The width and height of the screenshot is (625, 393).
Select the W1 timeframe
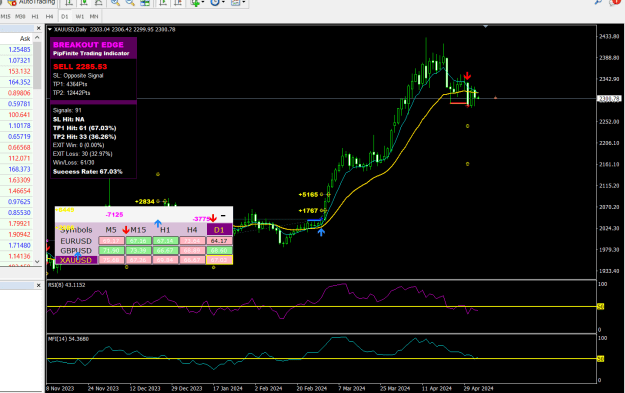click(x=80, y=16)
